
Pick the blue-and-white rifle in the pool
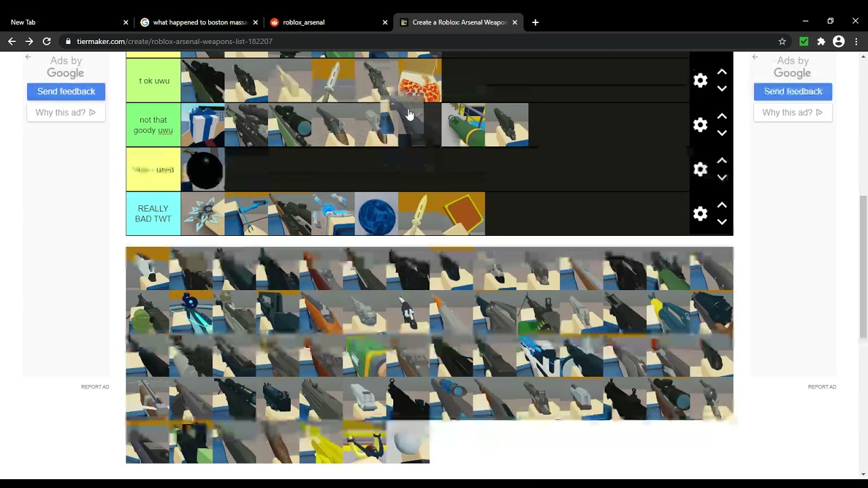click(x=538, y=355)
